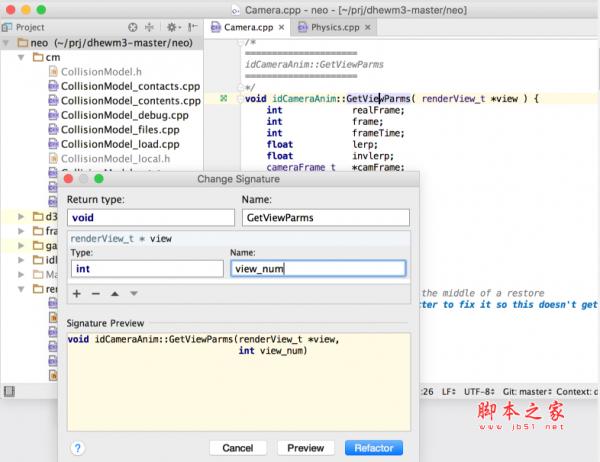Image resolution: width=600 pixels, height=462 pixels.
Task: Cancel the Change Signature dialog
Action: 237,448
